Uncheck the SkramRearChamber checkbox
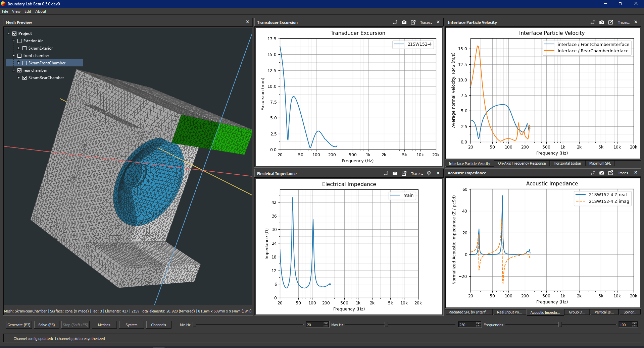644x348 pixels. (x=24, y=78)
